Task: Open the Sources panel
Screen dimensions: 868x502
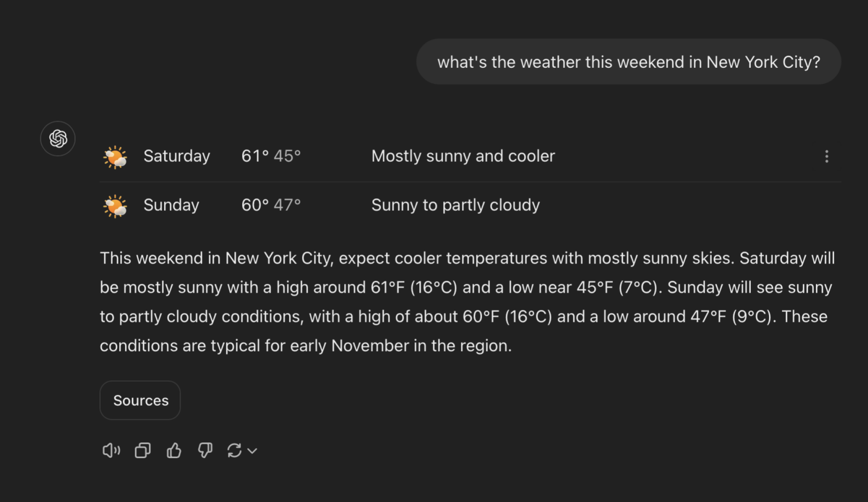Action: click(x=140, y=400)
